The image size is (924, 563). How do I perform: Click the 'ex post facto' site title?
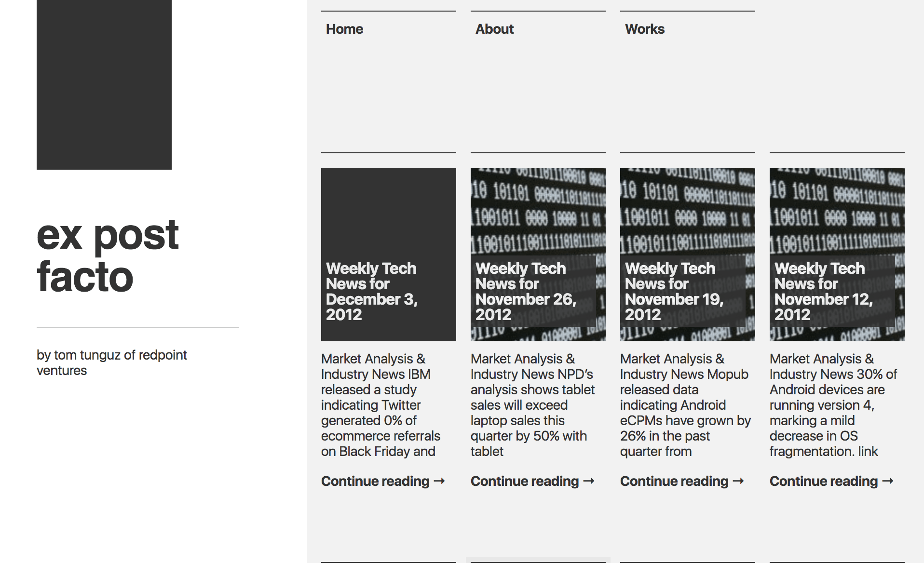point(108,255)
